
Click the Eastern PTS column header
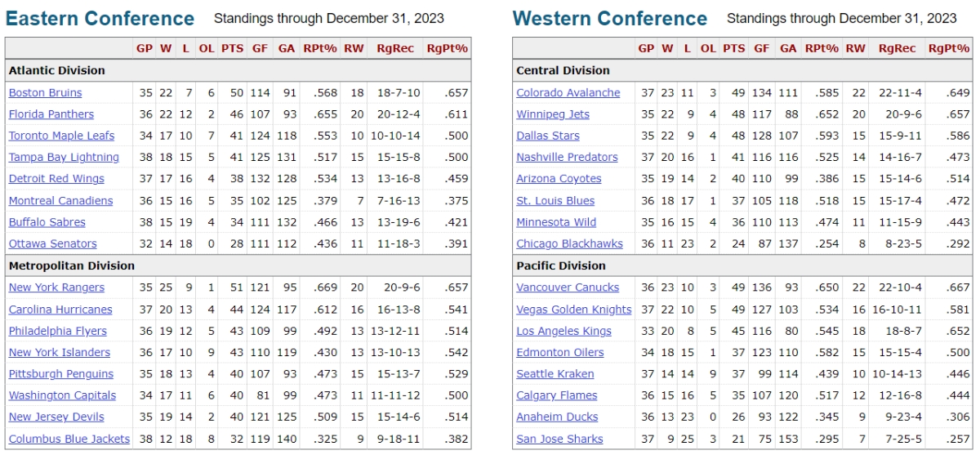point(232,48)
